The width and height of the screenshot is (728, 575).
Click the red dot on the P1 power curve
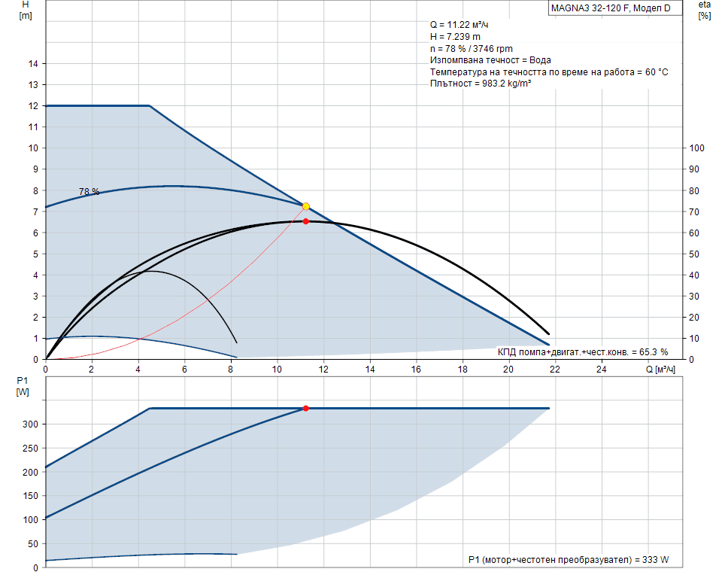point(305,408)
